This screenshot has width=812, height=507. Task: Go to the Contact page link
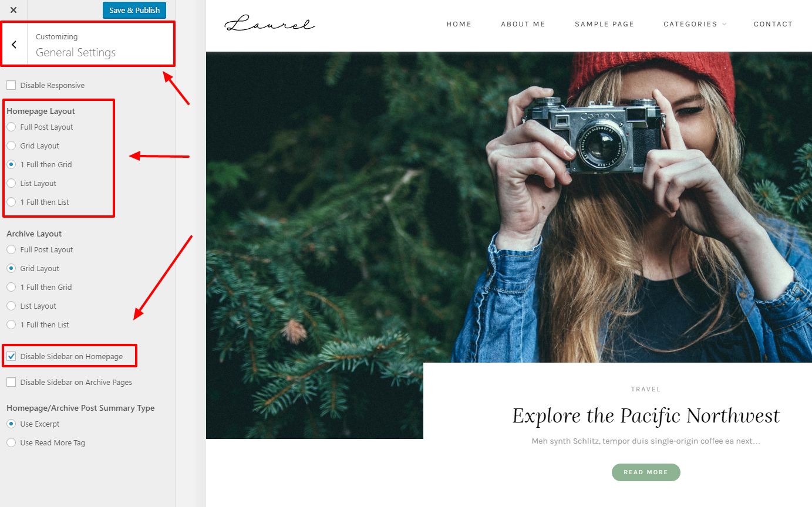tap(773, 24)
